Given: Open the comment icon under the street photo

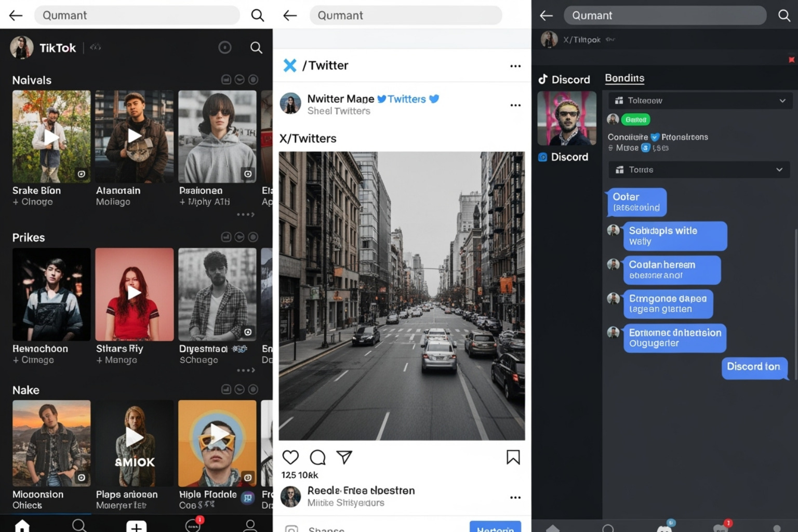Looking at the screenshot, I should (x=317, y=458).
